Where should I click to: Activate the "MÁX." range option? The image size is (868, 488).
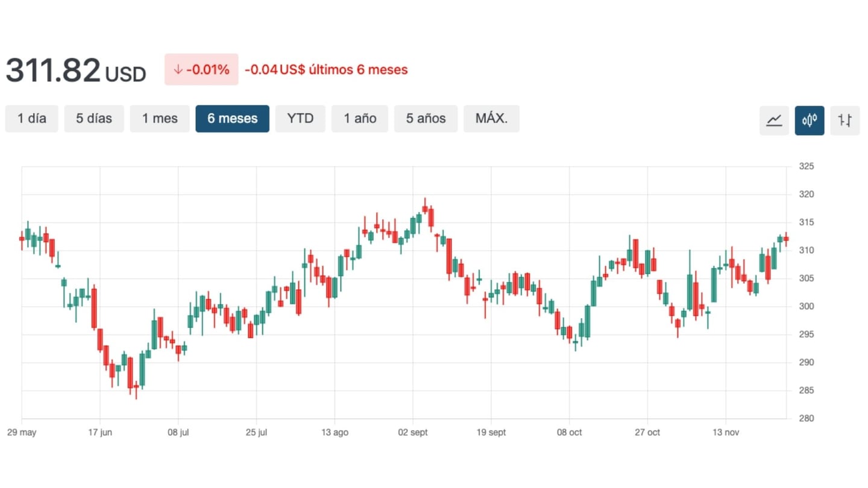[x=491, y=119]
